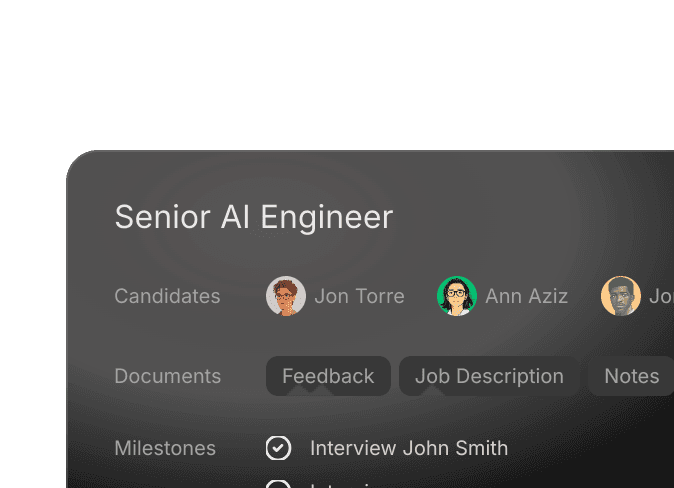The height and width of the screenshot is (488, 674).
Task: Click the Jon Torre candidate name
Action: 359,296
